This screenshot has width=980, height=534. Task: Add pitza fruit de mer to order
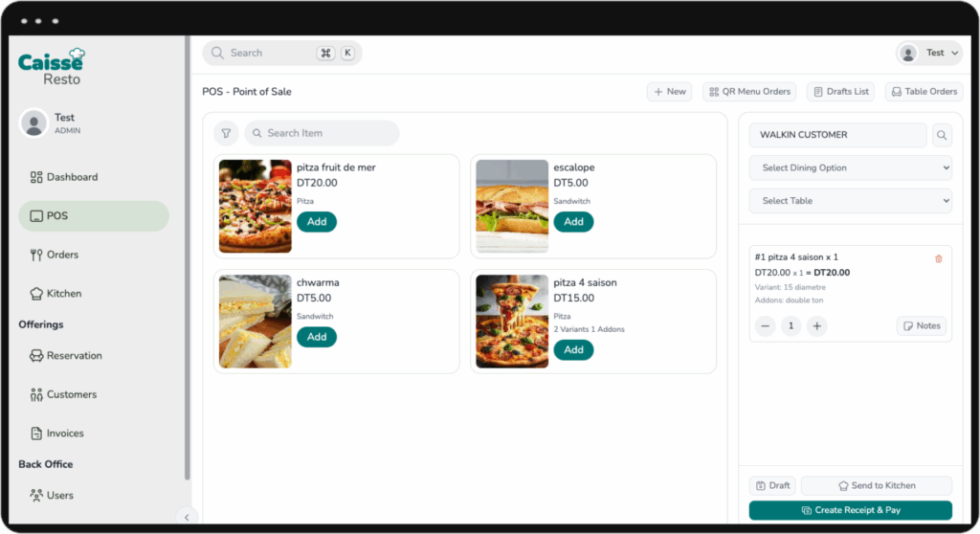[x=317, y=222]
